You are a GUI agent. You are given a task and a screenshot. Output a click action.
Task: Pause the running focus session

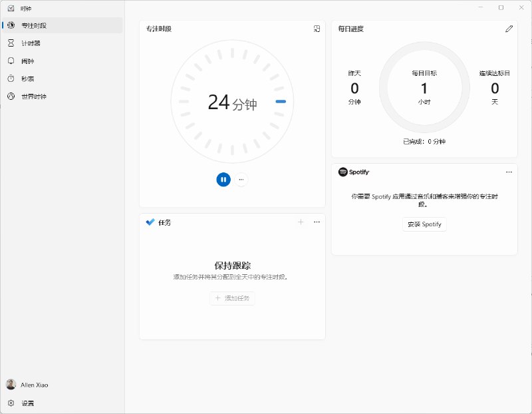[x=223, y=179]
